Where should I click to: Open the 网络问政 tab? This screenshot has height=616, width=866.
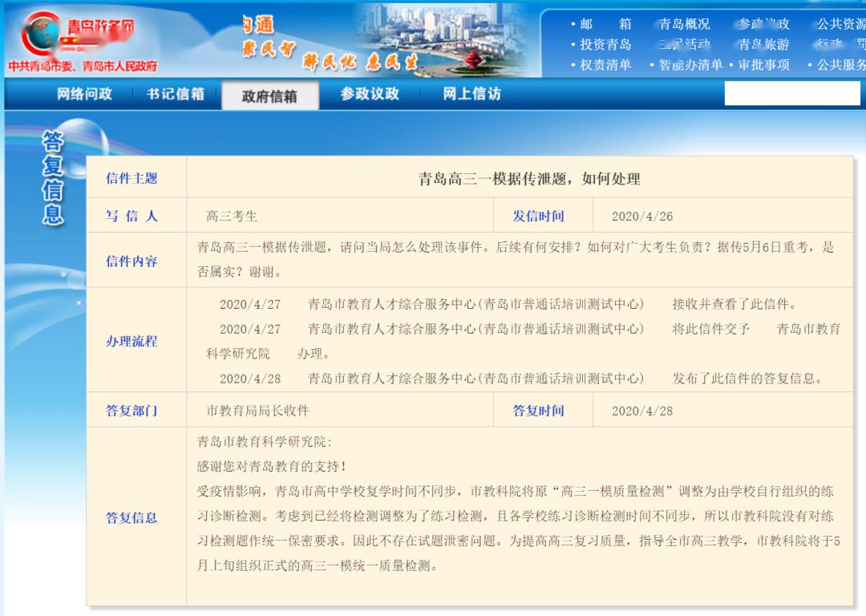84,94
